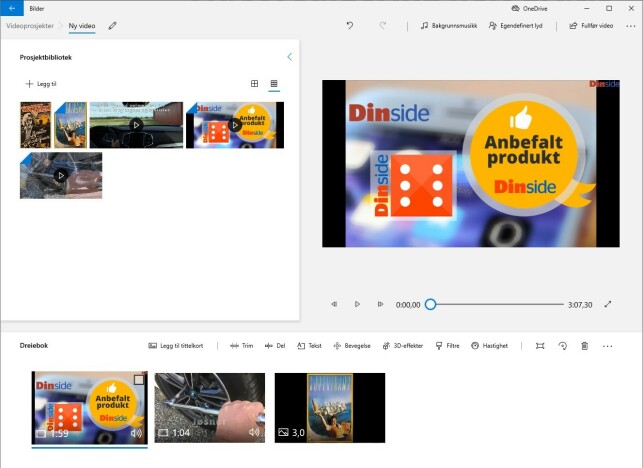Collapse the Prosjektbibliotek panel
Viewport: 643px width, 468px height.
click(290, 57)
